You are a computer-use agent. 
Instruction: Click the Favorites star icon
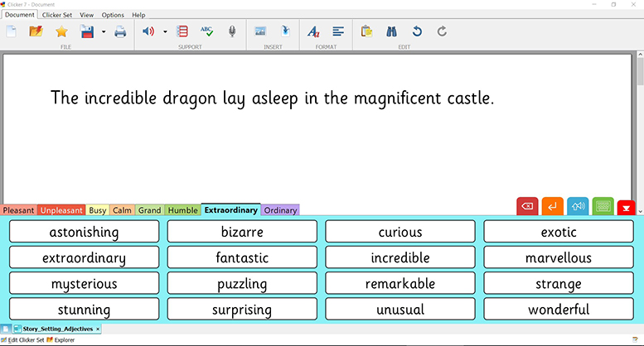(x=61, y=31)
